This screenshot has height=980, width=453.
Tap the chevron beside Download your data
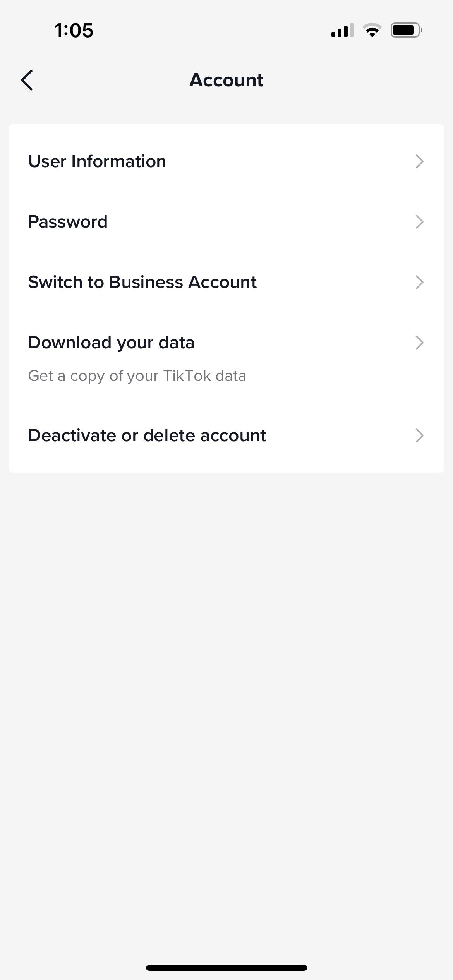pyautogui.click(x=419, y=343)
